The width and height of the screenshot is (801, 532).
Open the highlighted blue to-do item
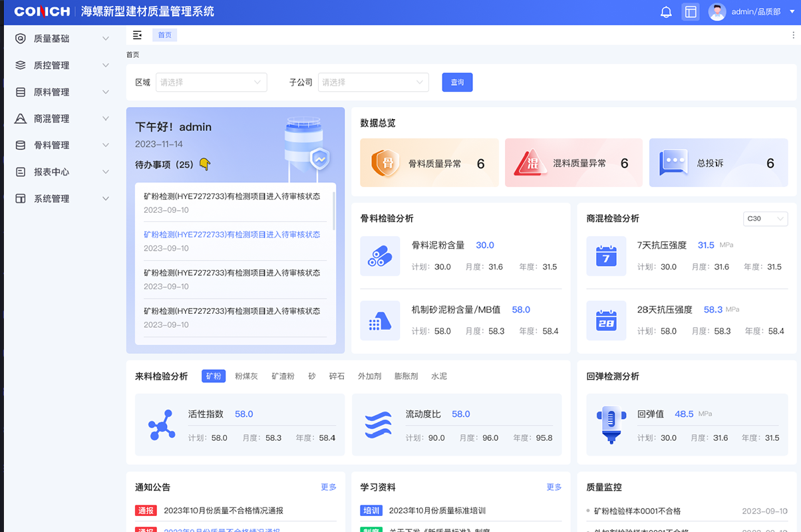click(x=232, y=235)
